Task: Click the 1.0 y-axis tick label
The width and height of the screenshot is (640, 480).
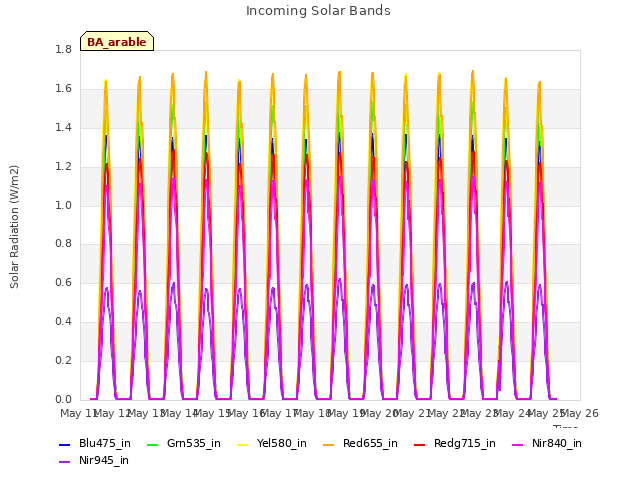Action: (63, 205)
